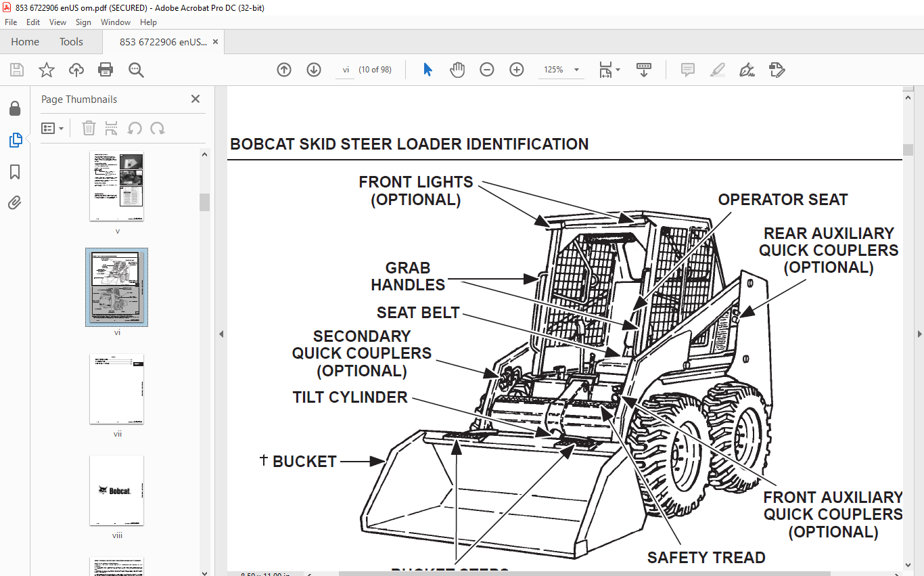Open the Window menu
924x576 pixels.
tap(116, 22)
